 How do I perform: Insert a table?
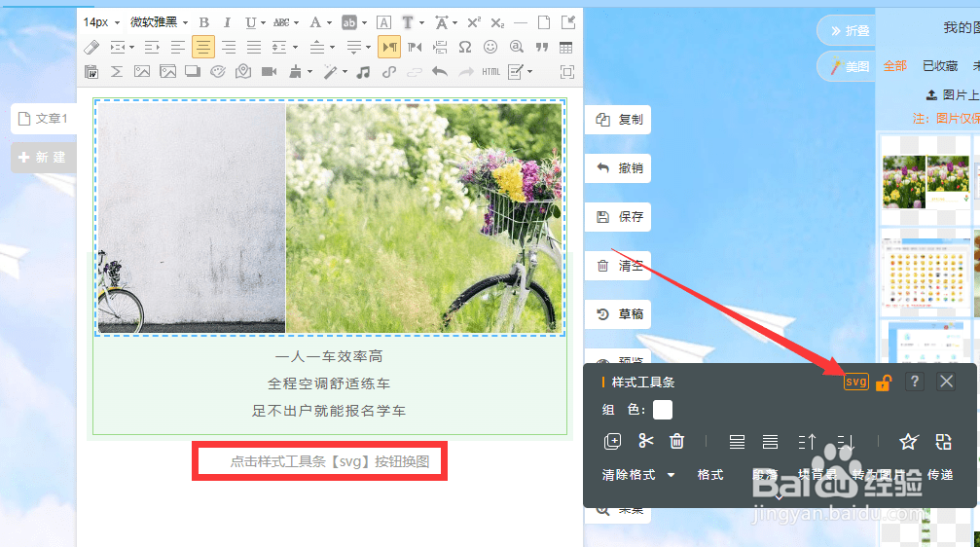point(565,47)
